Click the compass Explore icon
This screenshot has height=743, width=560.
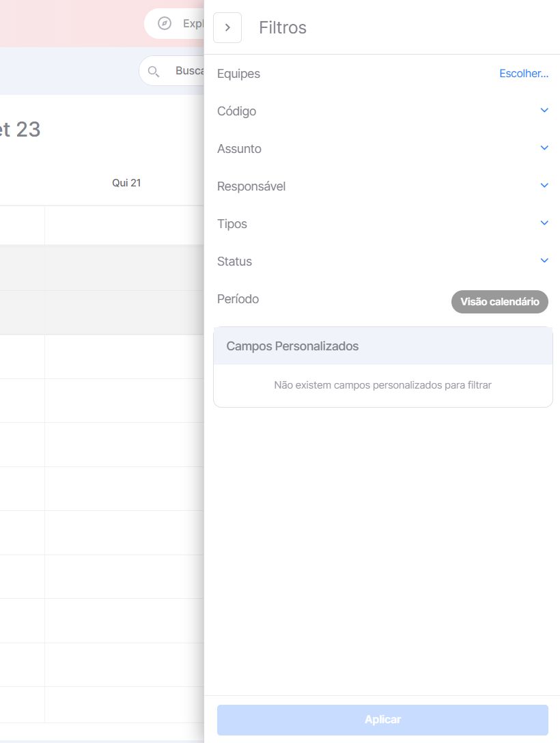point(165,23)
